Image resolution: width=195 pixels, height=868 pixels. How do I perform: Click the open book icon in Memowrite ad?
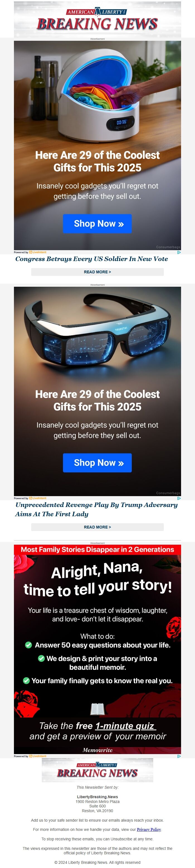pyautogui.click(x=97, y=709)
